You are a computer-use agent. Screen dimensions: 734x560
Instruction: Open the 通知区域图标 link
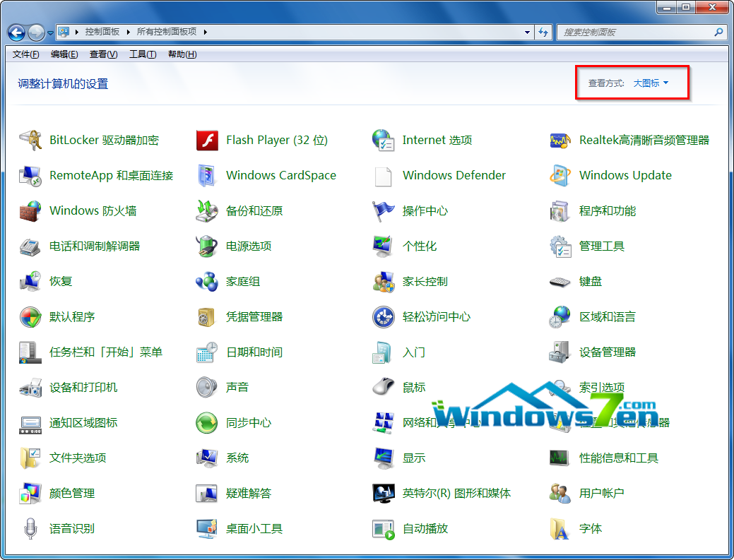pyautogui.click(x=83, y=423)
